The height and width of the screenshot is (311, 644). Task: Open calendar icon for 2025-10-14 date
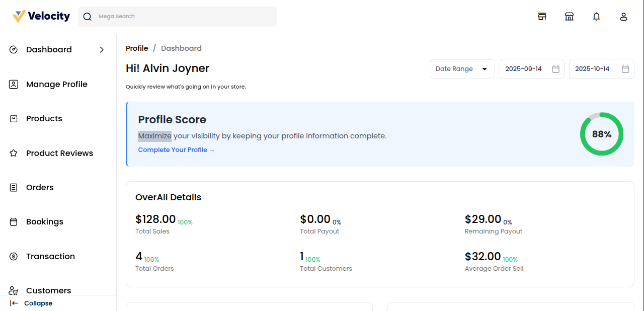[625, 69]
